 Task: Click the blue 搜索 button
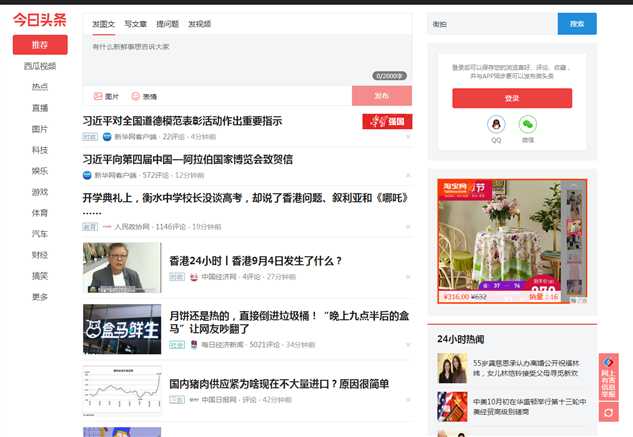pyautogui.click(x=577, y=24)
